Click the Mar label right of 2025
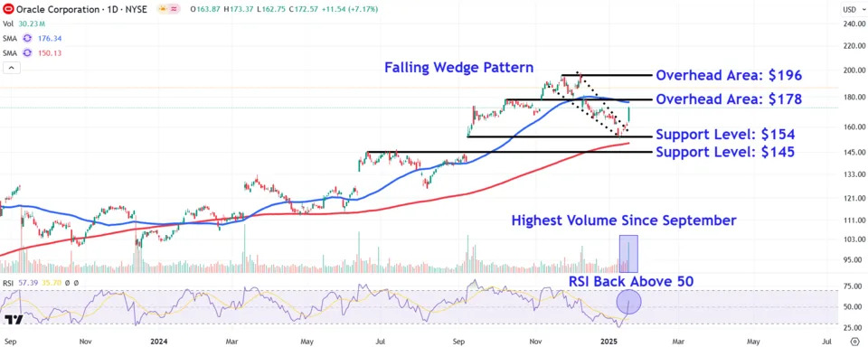 point(678,341)
